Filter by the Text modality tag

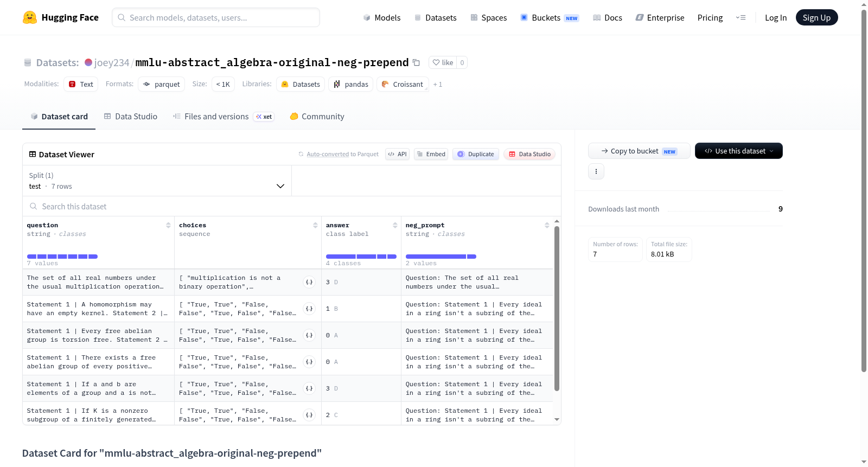[81, 84]
